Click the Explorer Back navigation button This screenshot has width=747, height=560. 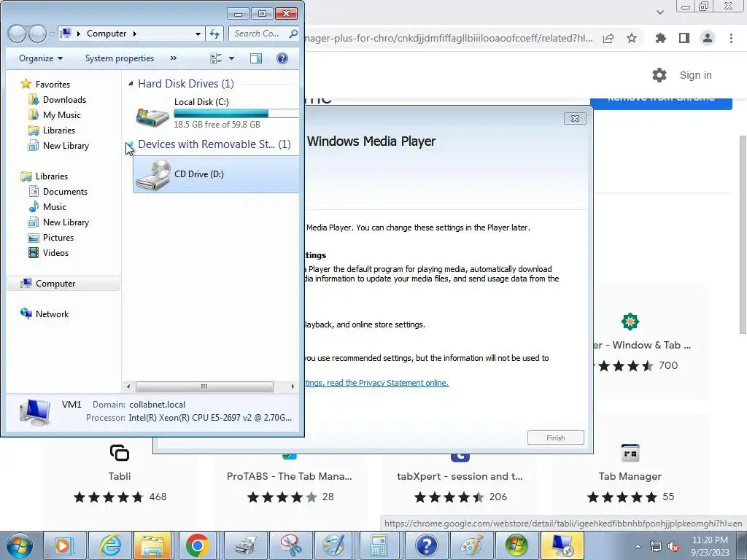17,34
